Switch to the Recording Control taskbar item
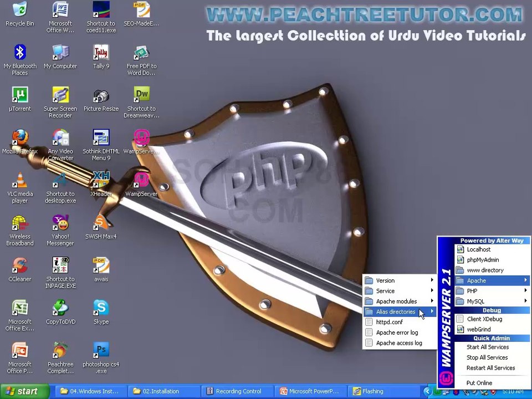532x399 pixels. click(237, 392)
